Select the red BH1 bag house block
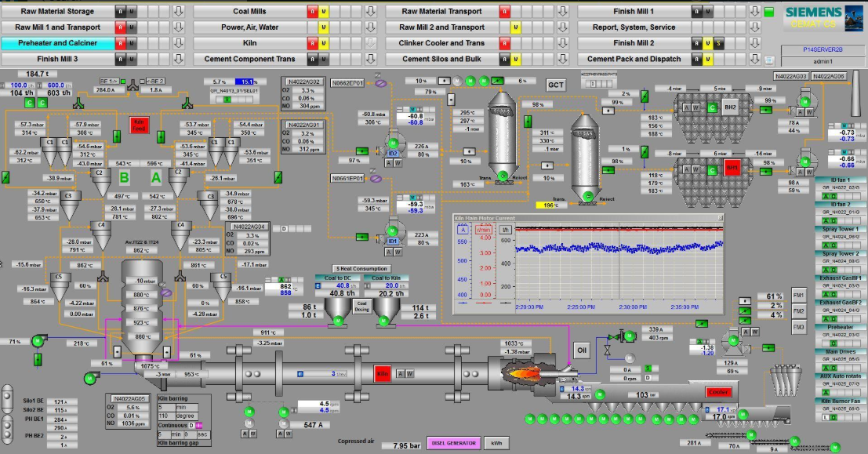The height and width of the screenshot is (454, 868). [732, 168]
